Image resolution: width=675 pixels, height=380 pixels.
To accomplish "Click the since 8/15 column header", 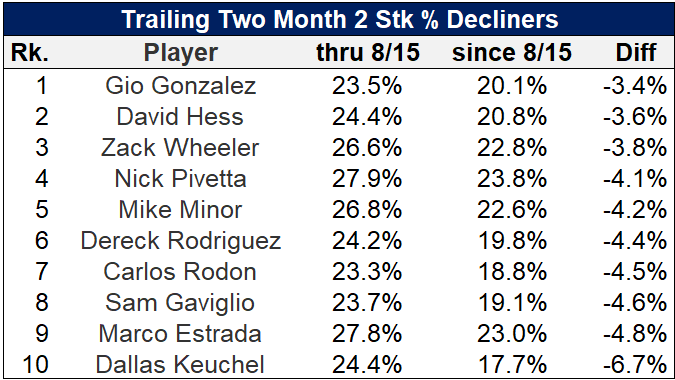I will tap(512, 53).
